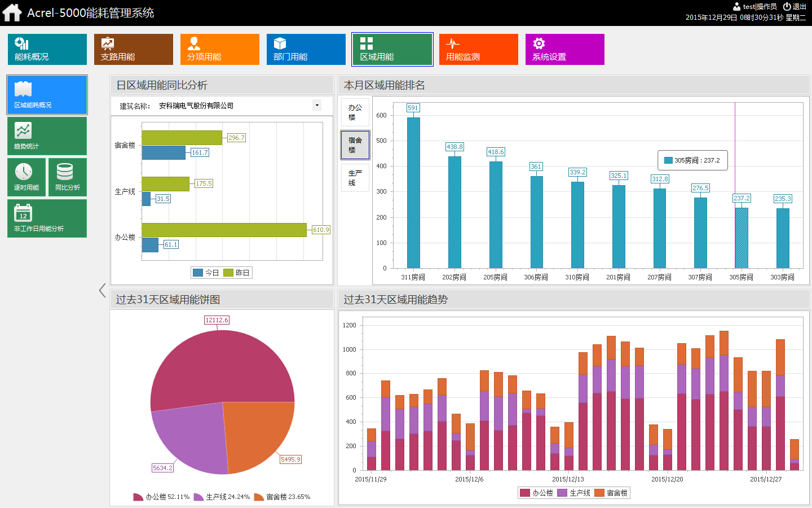
Task: Select 办公楼 in ranking building selector
Action: 355,112
